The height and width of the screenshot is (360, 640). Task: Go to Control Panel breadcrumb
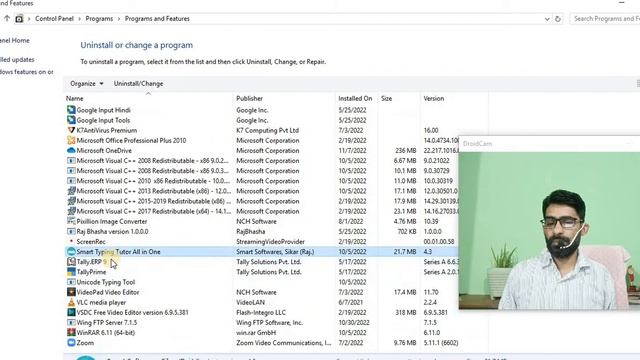tap(54, 19)
